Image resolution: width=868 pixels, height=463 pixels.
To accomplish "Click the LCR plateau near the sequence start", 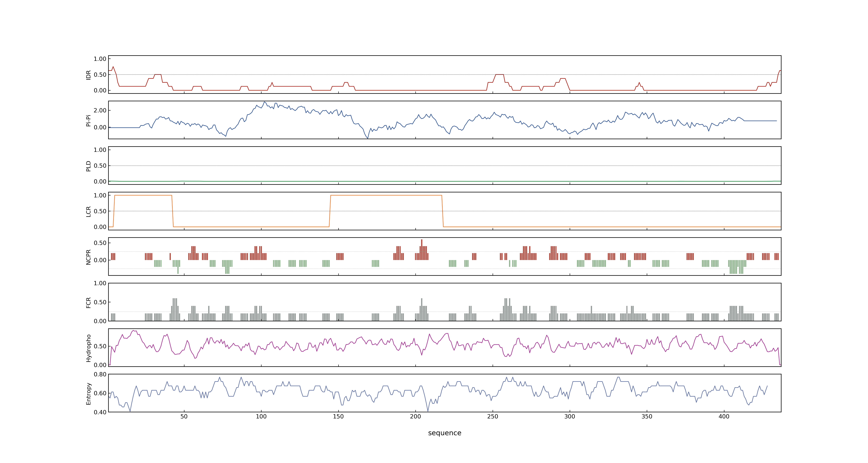I will click(x=143, y=195).
